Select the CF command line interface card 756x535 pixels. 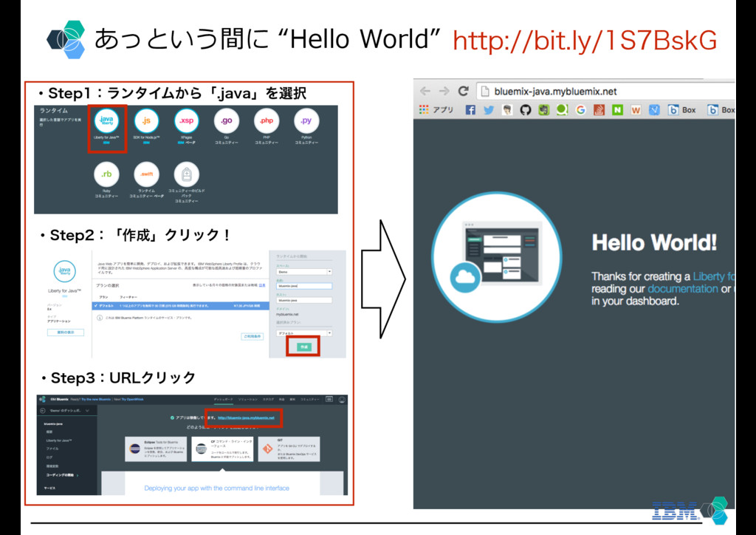tap(222, 449)
